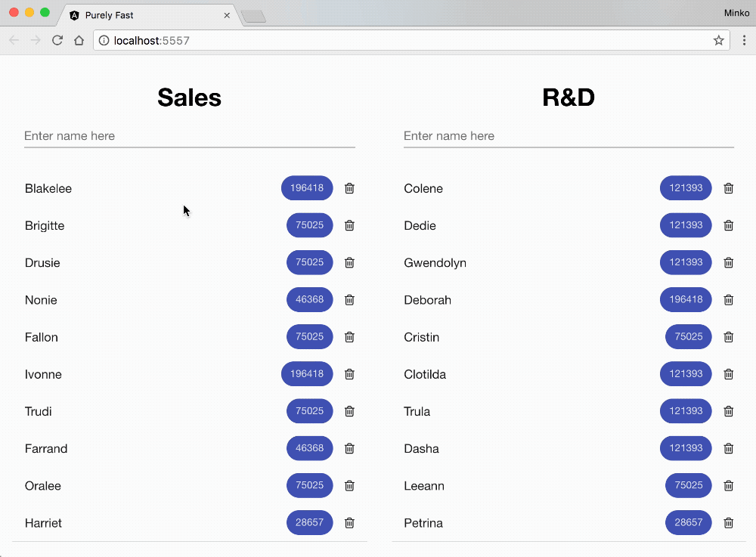Click the trash icon next to Nonie
Viewport: 756px width, 557px height.
tap(349, 300)
